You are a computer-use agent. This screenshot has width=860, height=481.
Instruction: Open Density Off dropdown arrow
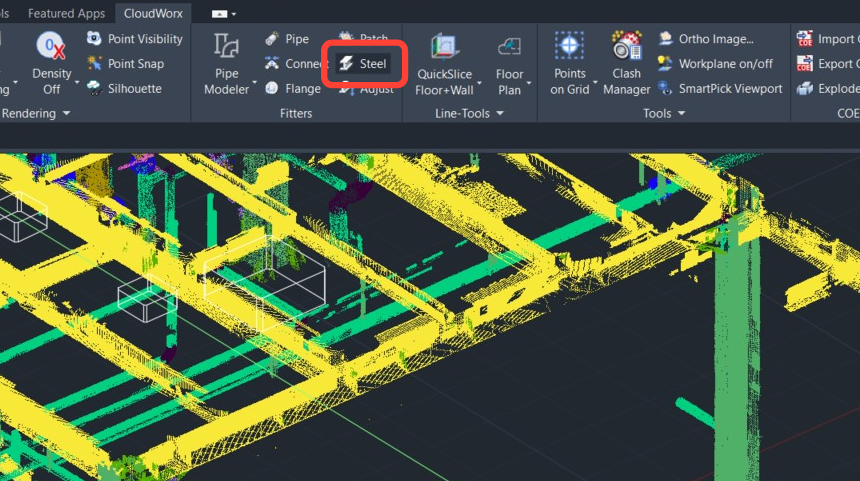77,82
